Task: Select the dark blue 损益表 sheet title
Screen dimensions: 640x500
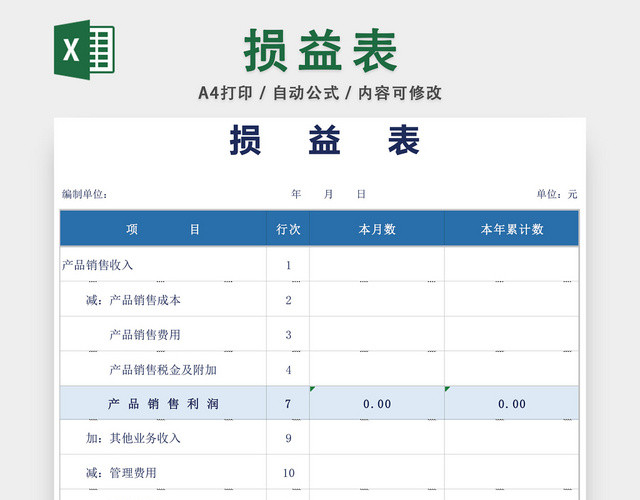Action: (324, 140)
